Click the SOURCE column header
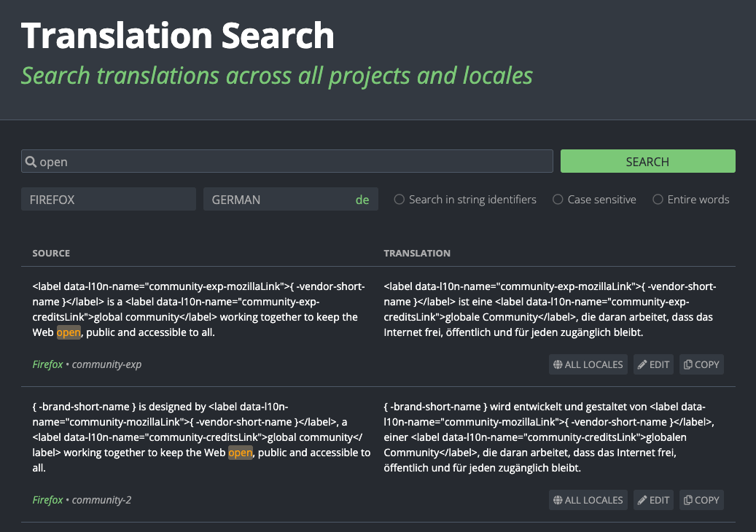The width and height of the screenshot is (756, 532). (x=51, y=253)
